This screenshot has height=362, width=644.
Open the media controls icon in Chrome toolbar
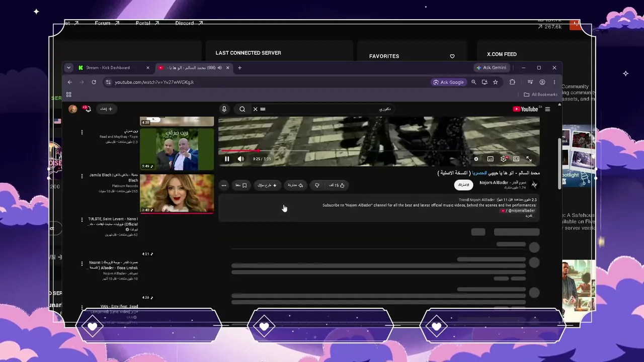coord(530,82)
